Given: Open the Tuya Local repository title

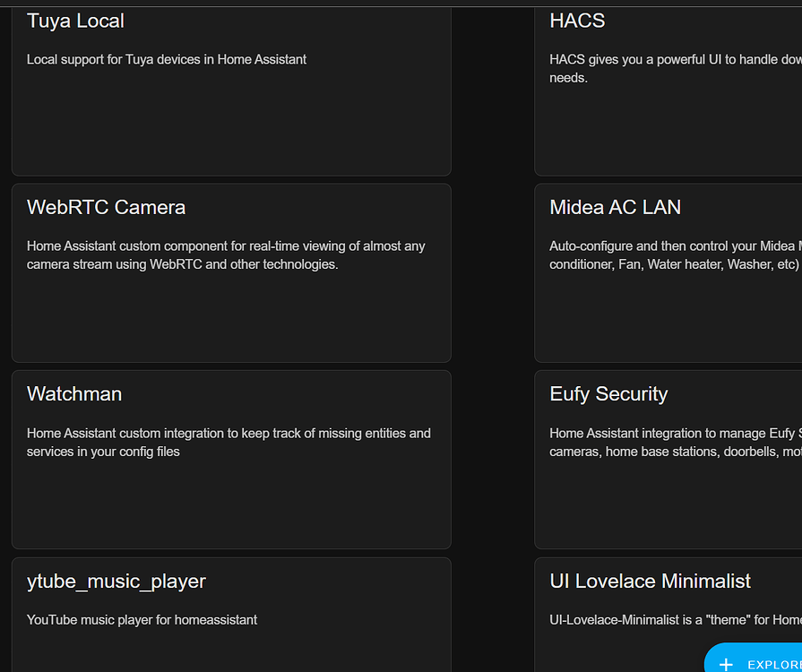Looking at the screenshot, I should pyautogui.click(x=75, y=21).
